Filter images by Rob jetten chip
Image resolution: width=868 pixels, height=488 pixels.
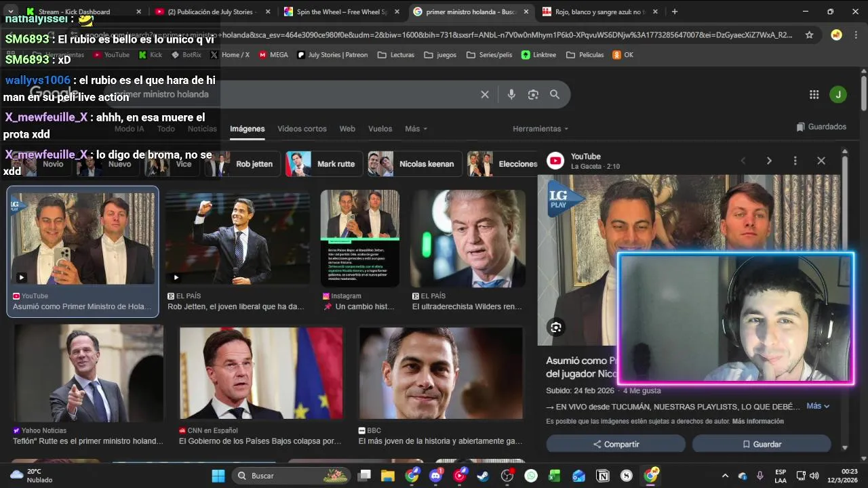[x=243, y=164]
